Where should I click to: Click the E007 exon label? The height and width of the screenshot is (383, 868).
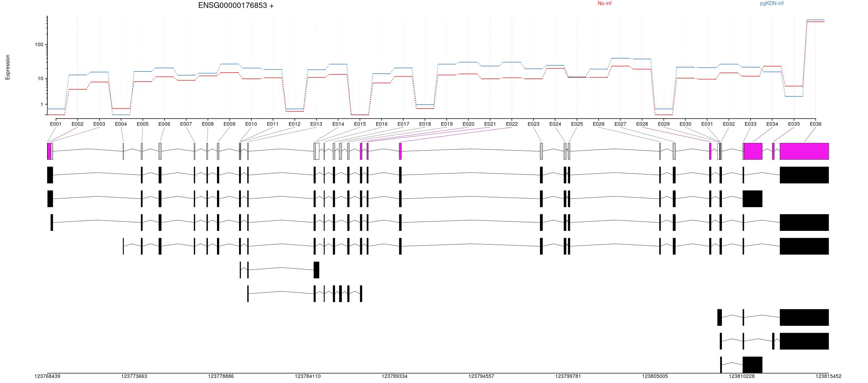click(186, 124)
